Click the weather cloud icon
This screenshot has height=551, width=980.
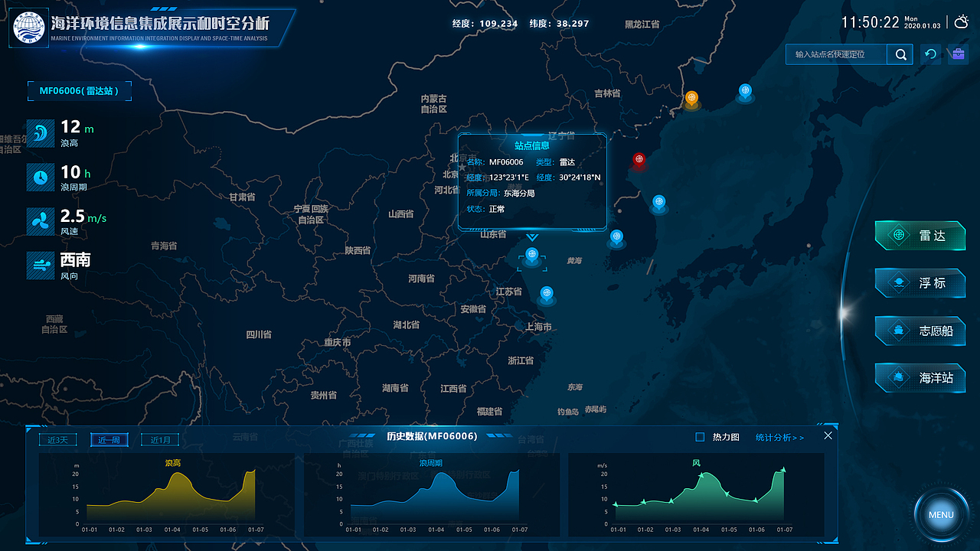coord(962,22)
